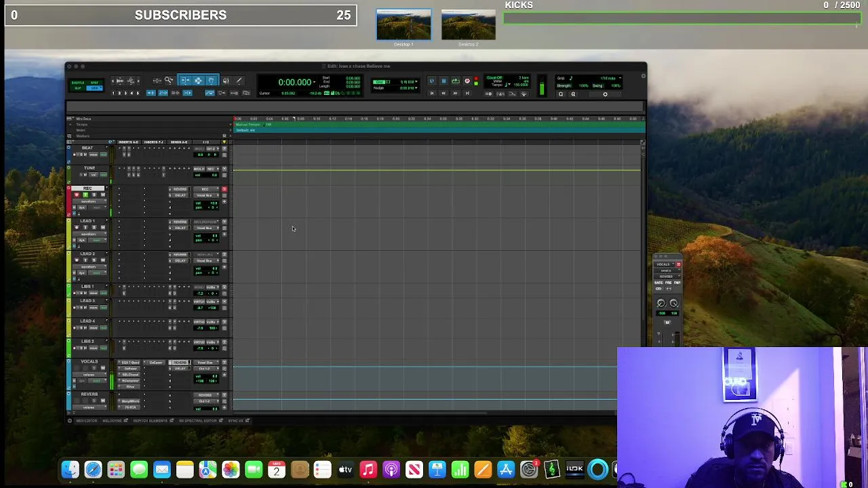Select the LEAD 2 track name
868x488 pixels.
tap(87, 253)
